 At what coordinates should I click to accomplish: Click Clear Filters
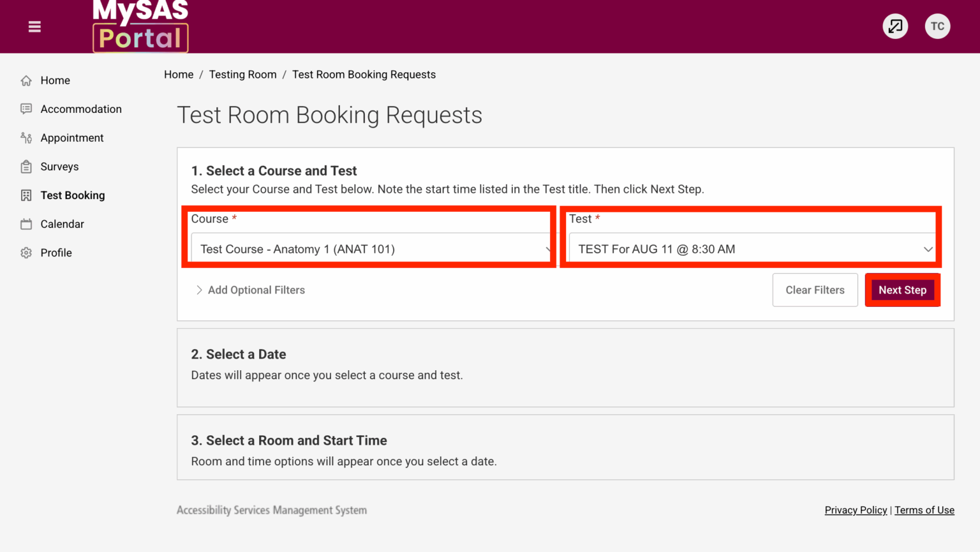[815, 290]
